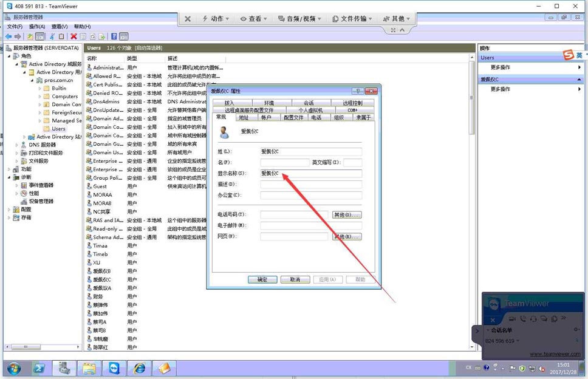
Task: Click the 确定 button in dialog
Action: click(x=262, y=279)
